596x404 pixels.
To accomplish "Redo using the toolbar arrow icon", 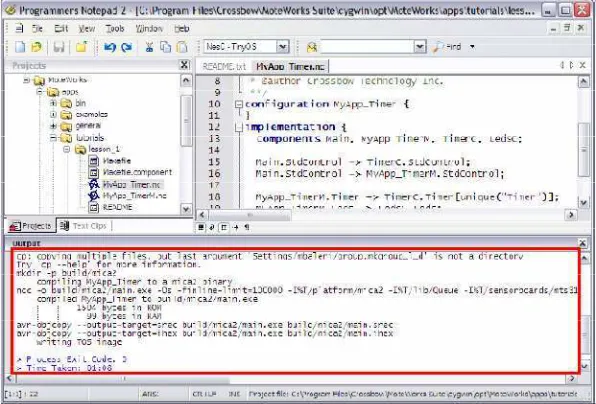I will 127,47.
